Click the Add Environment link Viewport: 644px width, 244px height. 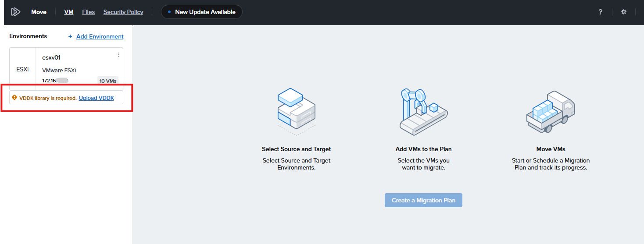coord(100,36)
